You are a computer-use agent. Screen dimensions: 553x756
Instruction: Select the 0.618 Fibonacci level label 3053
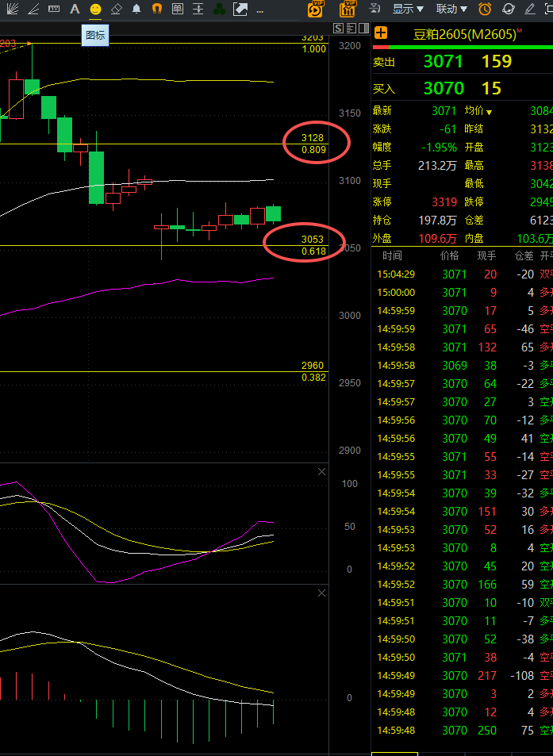click(313, 240)
